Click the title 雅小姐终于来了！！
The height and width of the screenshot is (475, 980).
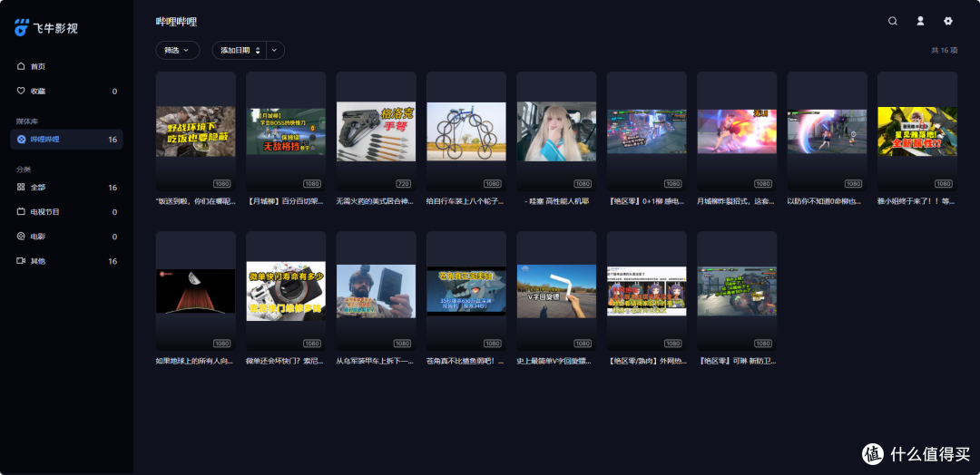917,201
